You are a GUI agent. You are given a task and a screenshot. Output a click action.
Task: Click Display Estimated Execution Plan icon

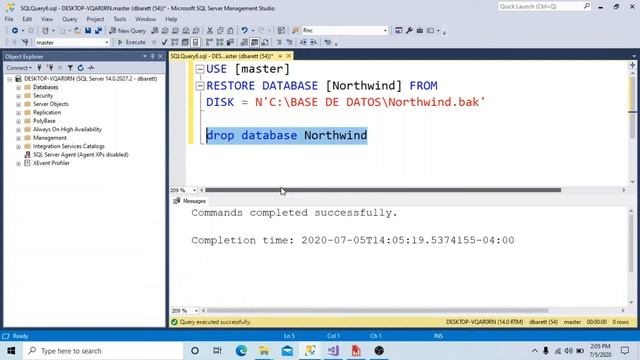coord(174,42)
